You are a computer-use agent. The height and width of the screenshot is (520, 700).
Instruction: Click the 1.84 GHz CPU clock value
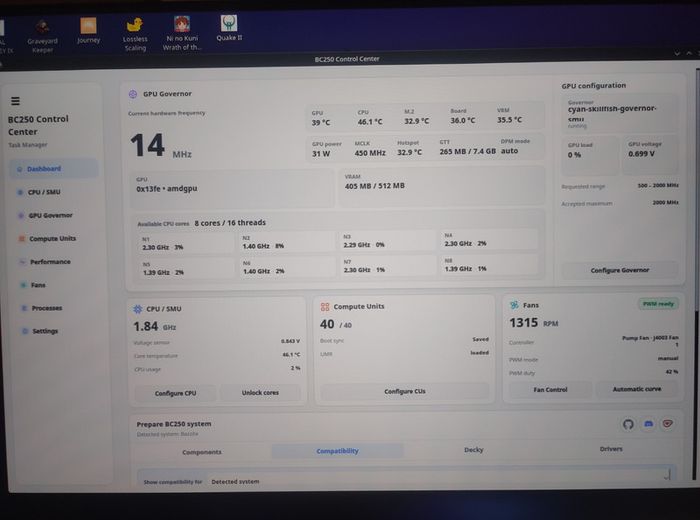[x=154, y=326]
